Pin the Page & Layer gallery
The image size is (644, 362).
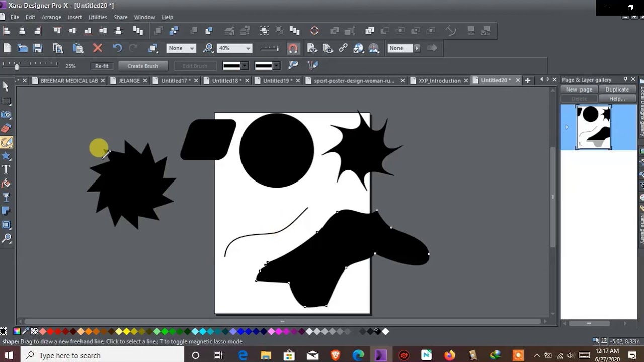[625, 79]
